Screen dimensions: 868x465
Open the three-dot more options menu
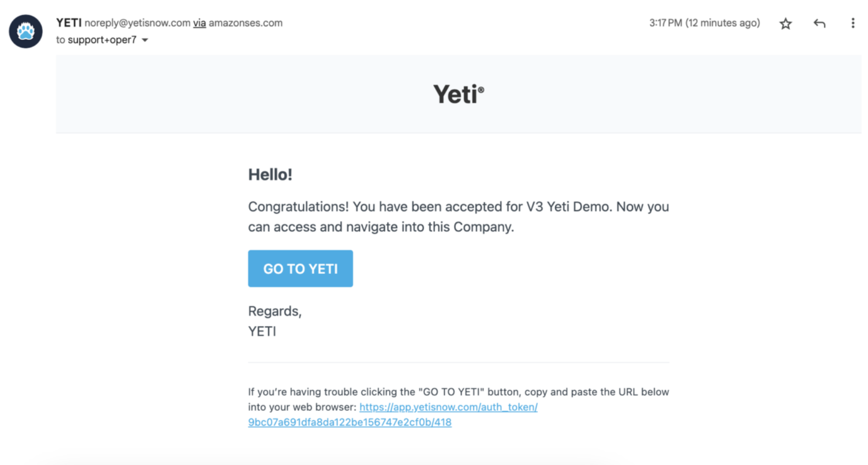tap(853, 23)
